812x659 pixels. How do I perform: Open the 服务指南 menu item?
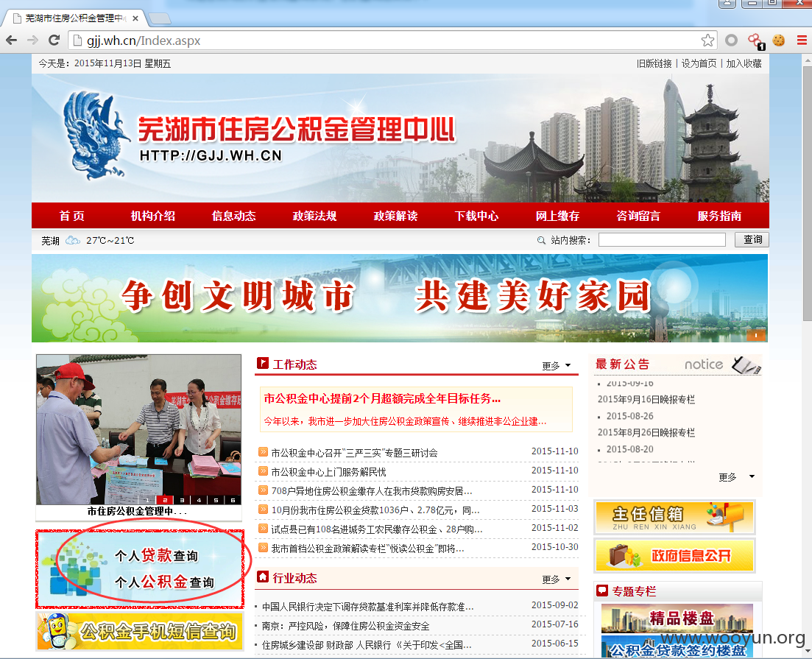click(x=719, y=216)
